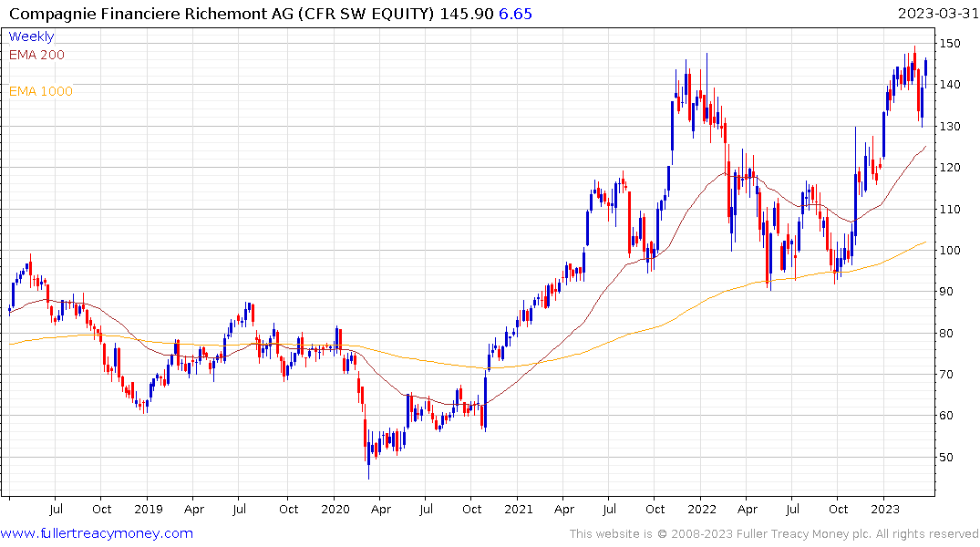
Task: Click the 150 price axis label
Action: 950,43
